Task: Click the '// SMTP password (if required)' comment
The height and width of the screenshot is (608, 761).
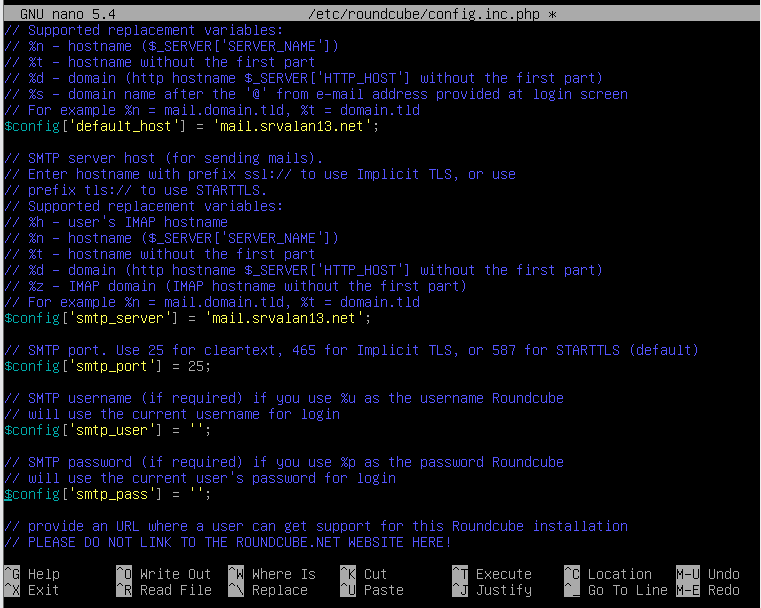Action: tap(284, 462)
